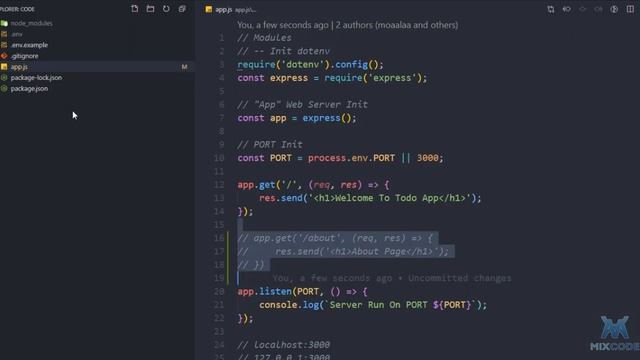Click the "// localhost:3000" comment
The width and height of the screenshot is (640, 360).
click(x=283, y=345)
